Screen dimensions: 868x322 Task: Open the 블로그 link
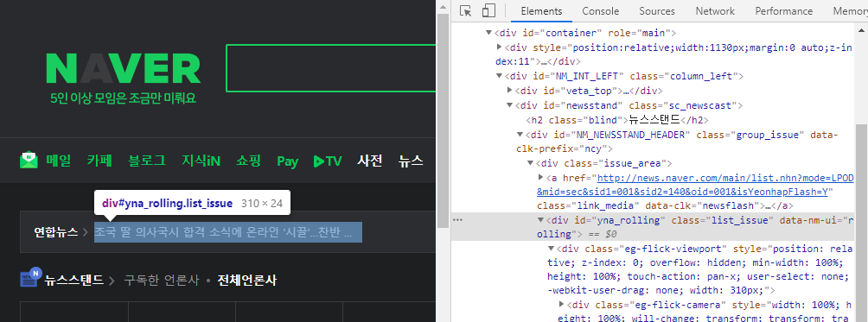(x=147, y=161)
